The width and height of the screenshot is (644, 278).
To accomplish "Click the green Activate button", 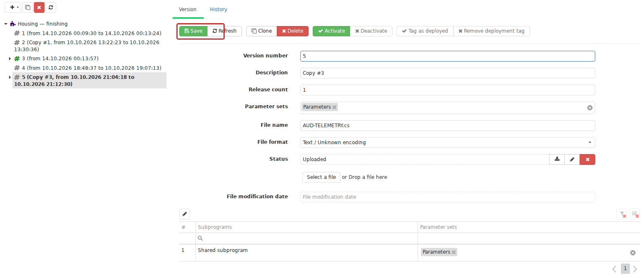I will 331,31.
